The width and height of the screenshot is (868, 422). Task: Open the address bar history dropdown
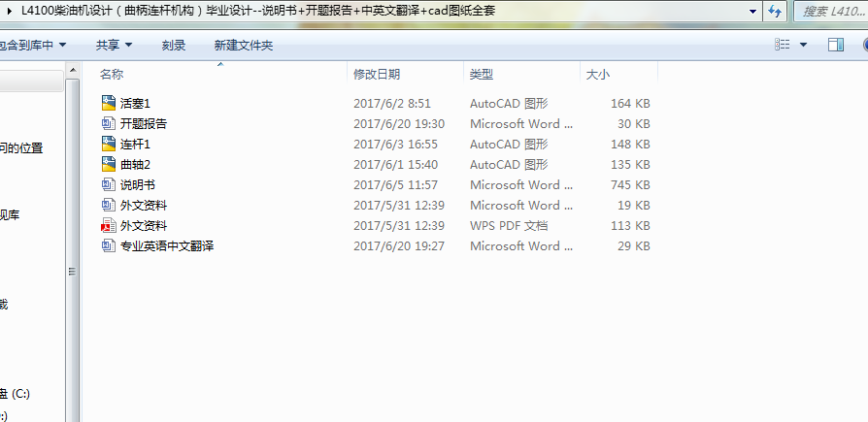(x=752, y=11)
